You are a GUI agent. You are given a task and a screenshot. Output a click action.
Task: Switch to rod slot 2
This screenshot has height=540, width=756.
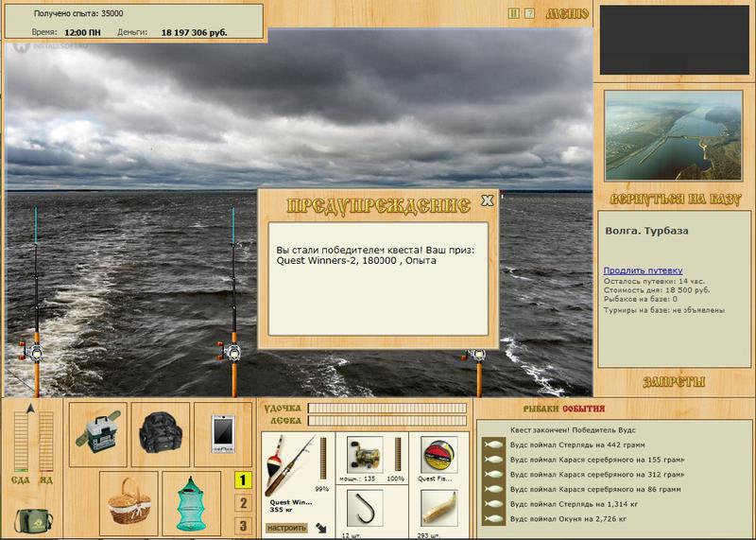click(243, 503)
